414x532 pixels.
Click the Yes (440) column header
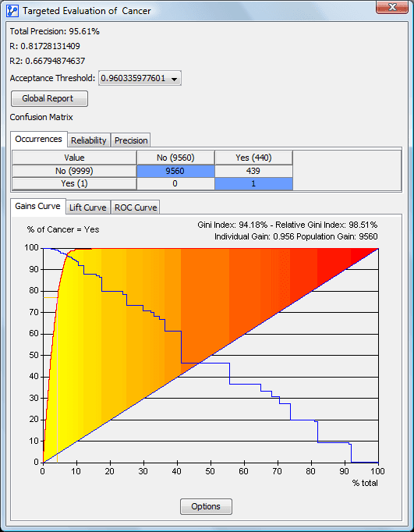tap(253, 158)
